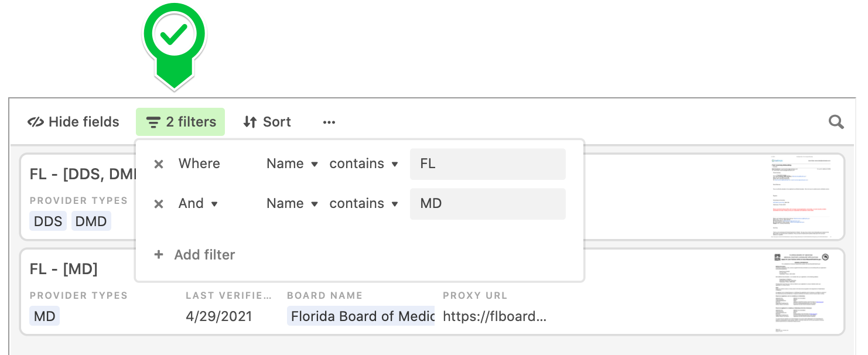Open the Hide fields menu
This screenshot has width=868, height=355.
pos(73,122)
